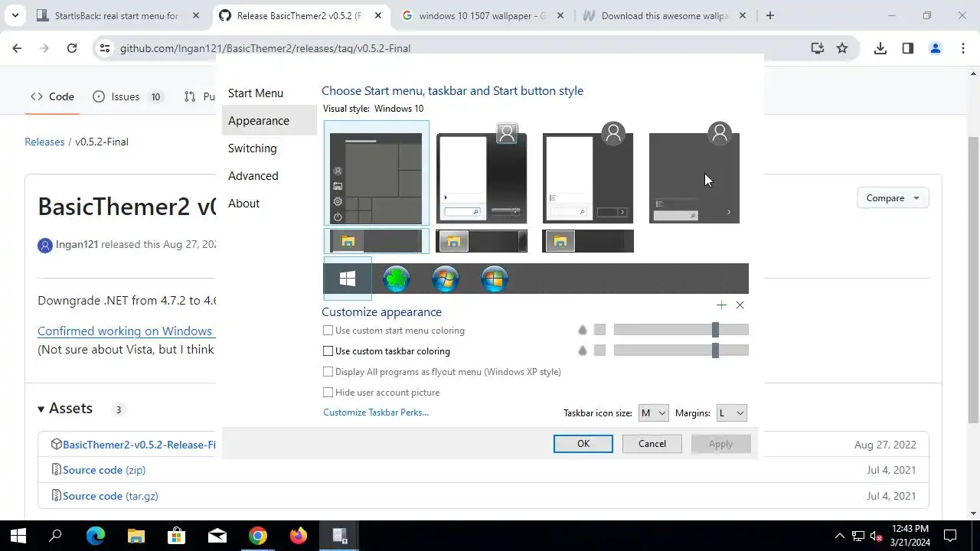Open GitHub Code tab
980x551 pixels.
click(x=52, y=96)
